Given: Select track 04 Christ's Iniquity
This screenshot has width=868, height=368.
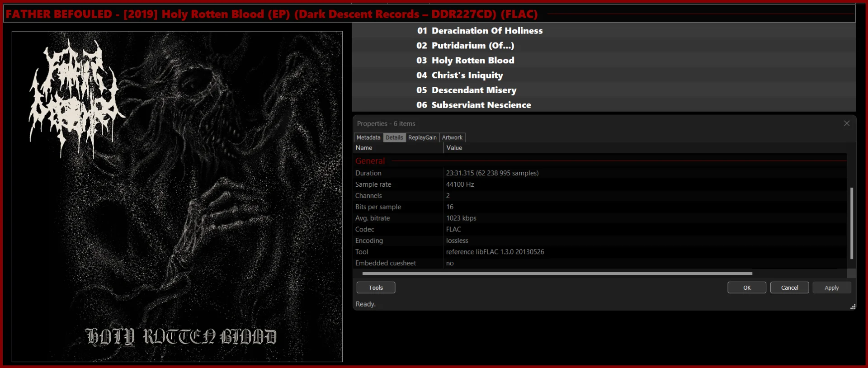Looking at the screenshot, I should click(604, 75).
